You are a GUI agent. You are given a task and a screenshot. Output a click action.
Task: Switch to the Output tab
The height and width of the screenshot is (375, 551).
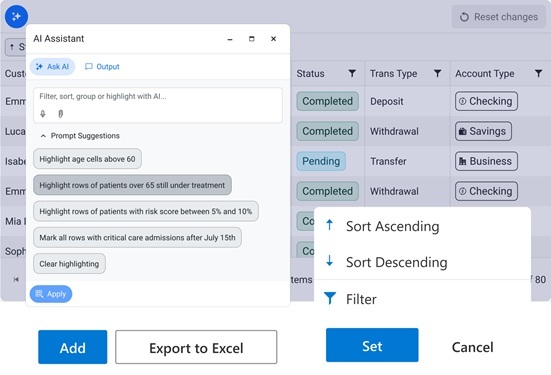coord(102,66)
